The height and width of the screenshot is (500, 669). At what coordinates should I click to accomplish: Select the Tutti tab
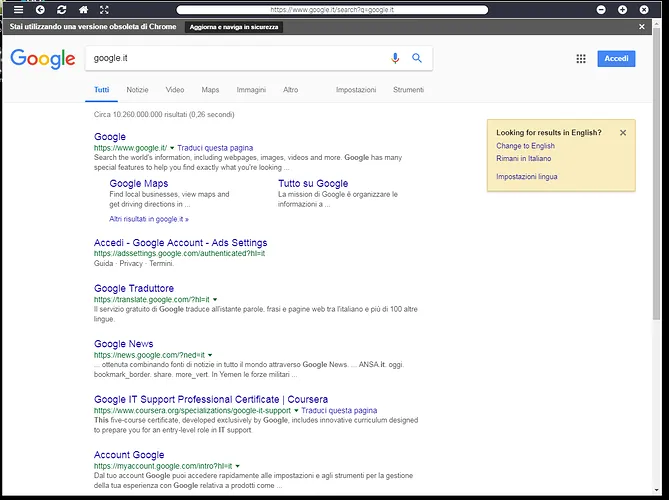click(x=102, y=90)
